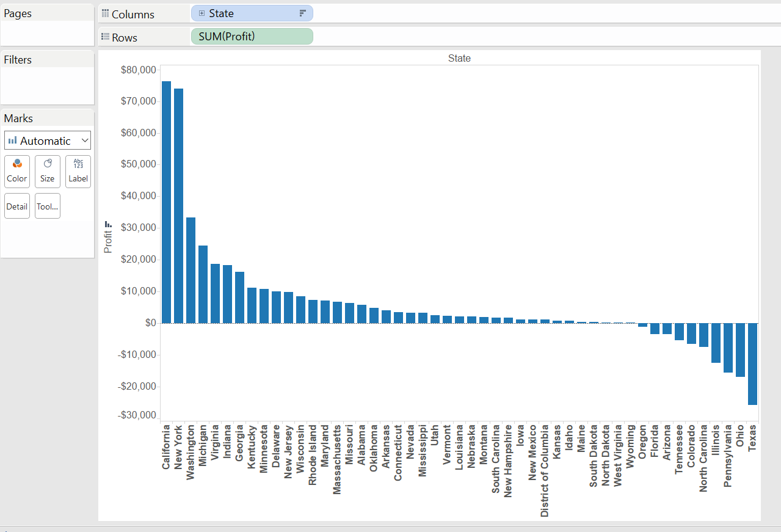This screenshot has height=532, width=781.
Task: Select the SUM(Profit) pill in Rows
Action: point(252,37)
